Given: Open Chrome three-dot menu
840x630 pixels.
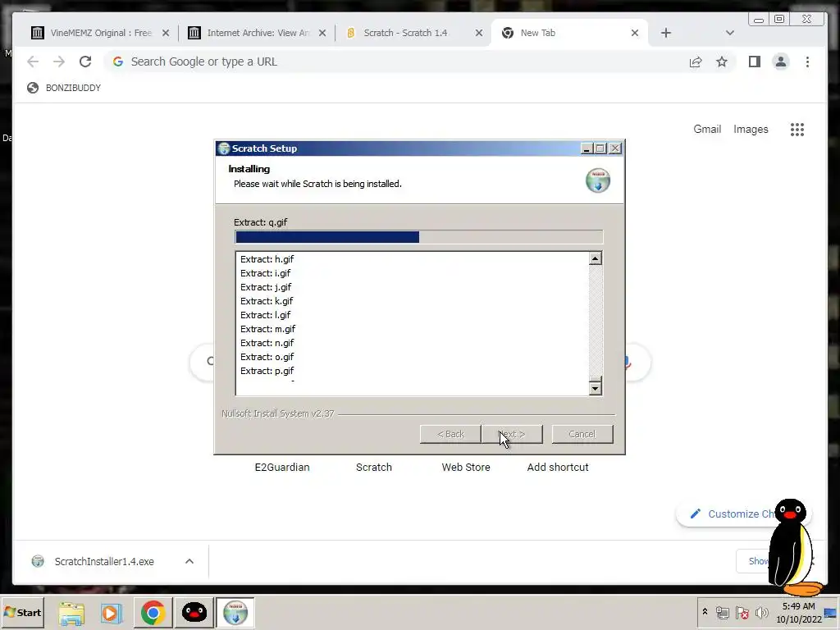Looking at the screenshot, I should 807,62.
